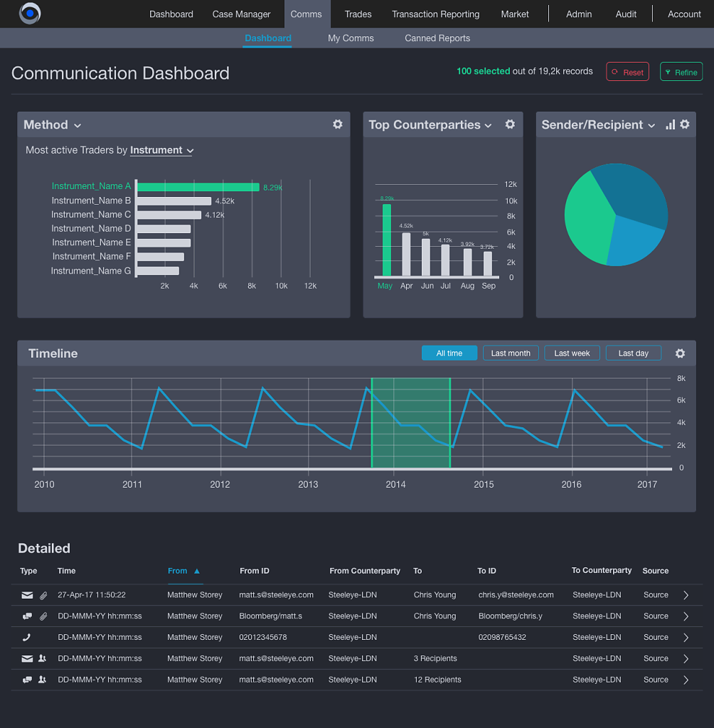Screen dimensions: 714x728
Task: Click the email icon in 27-Apr-17 row
Action: coord(28,595)
